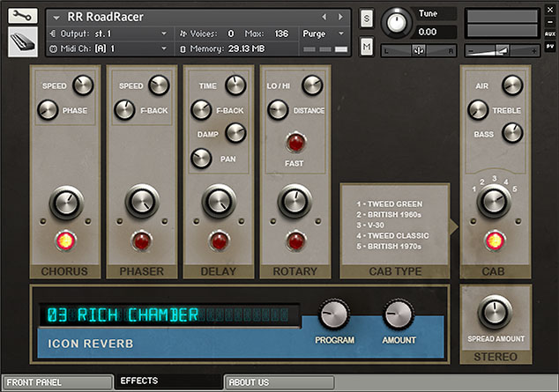Toggle the Rotary on/off LED
The width and height of the screenshot is (559, 392).
pos(295,240)
